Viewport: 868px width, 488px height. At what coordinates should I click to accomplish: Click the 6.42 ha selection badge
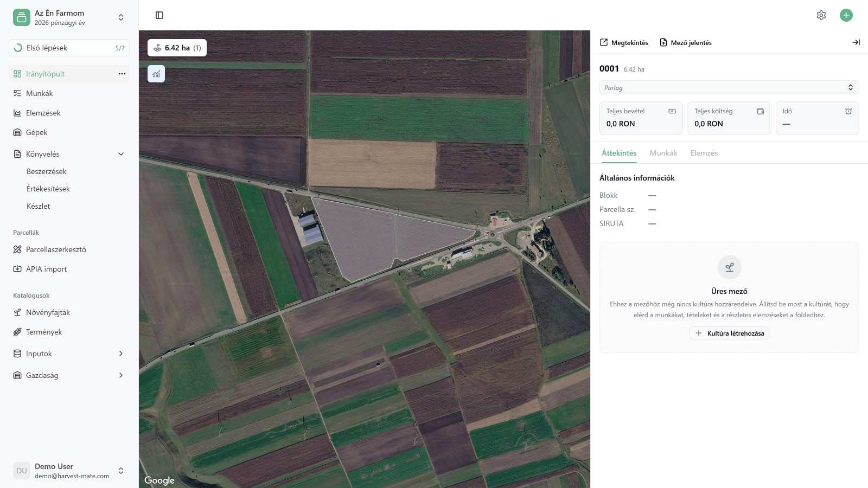(177, 48)
